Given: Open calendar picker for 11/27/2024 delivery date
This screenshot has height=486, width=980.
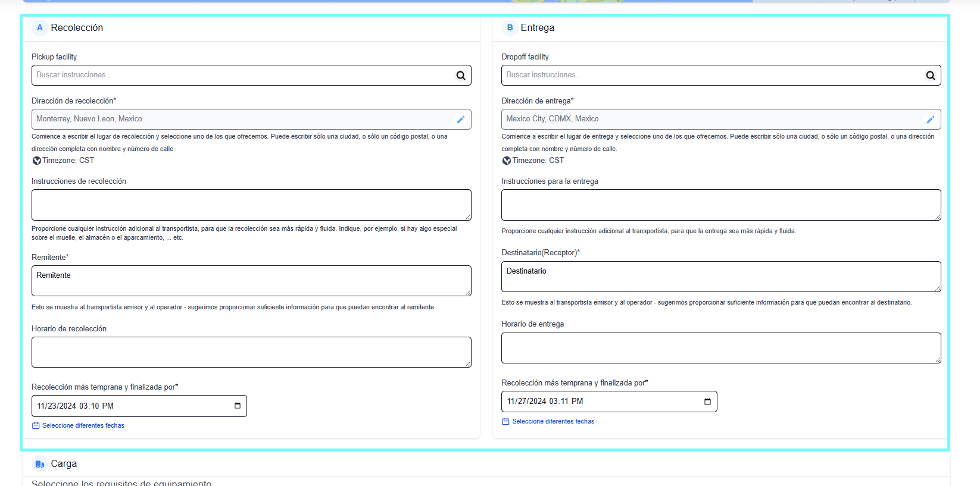Looking at the screenshot, I should point(707,402).
